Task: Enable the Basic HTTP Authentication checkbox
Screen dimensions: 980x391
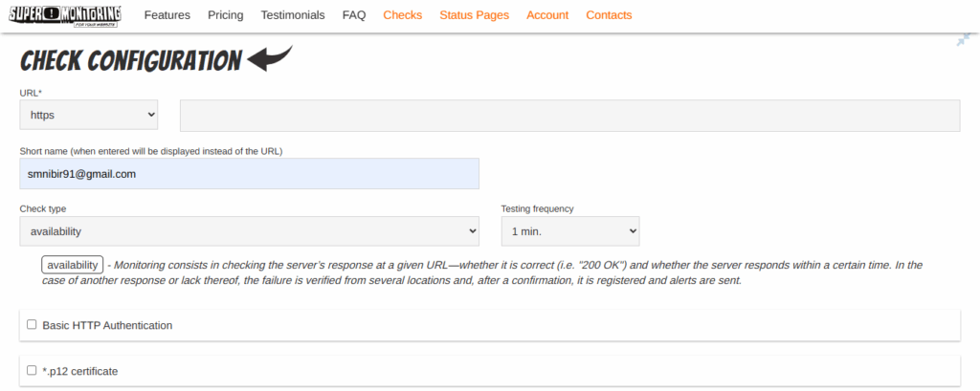Action: pos(32,325)
